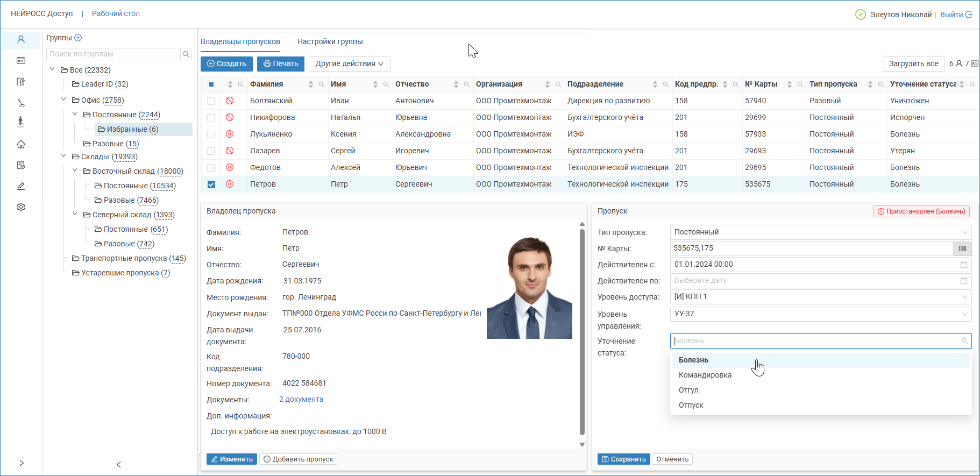Click the search icon in Фамилия column
This screenshot has height=476, width=980.
(x=322, y=84)
